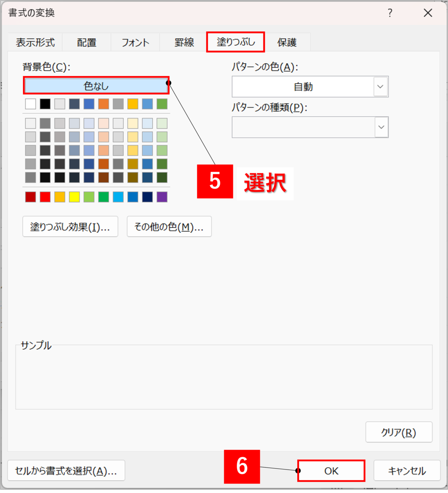Select the darkest brown-orange shade swatch

point(103,177)
